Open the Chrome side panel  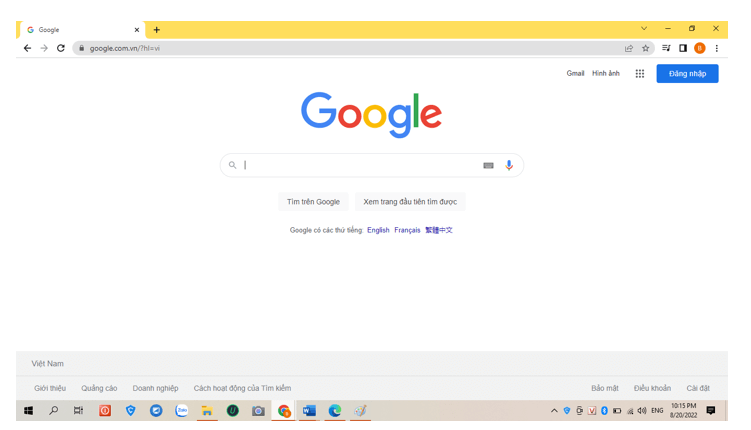pyautogui.click(x=683, y=48)
